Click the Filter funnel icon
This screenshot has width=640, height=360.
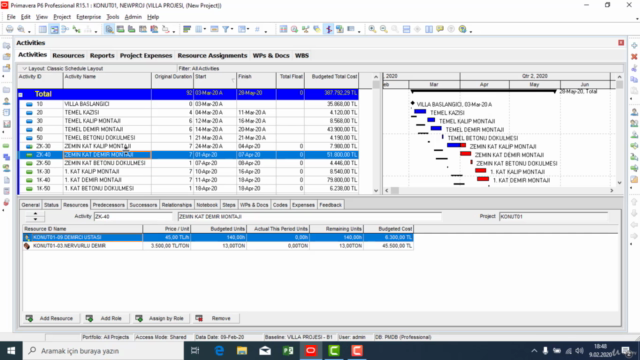(x=225, y=29)
